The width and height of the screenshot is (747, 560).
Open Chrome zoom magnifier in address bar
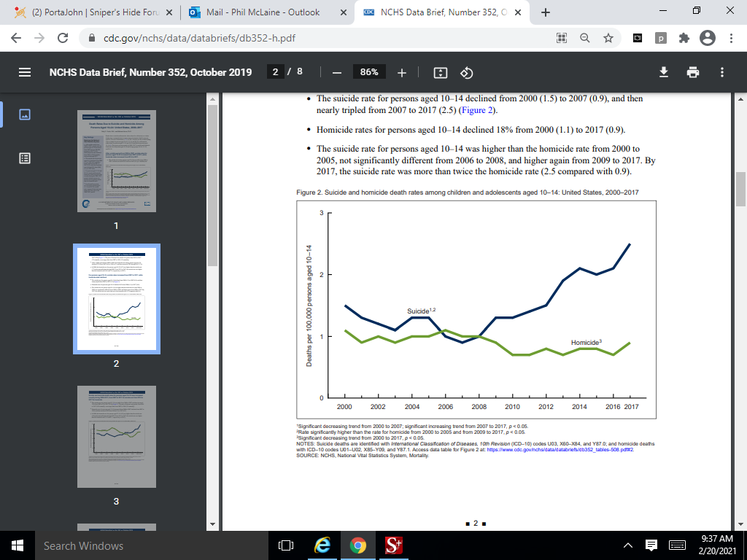585,38
